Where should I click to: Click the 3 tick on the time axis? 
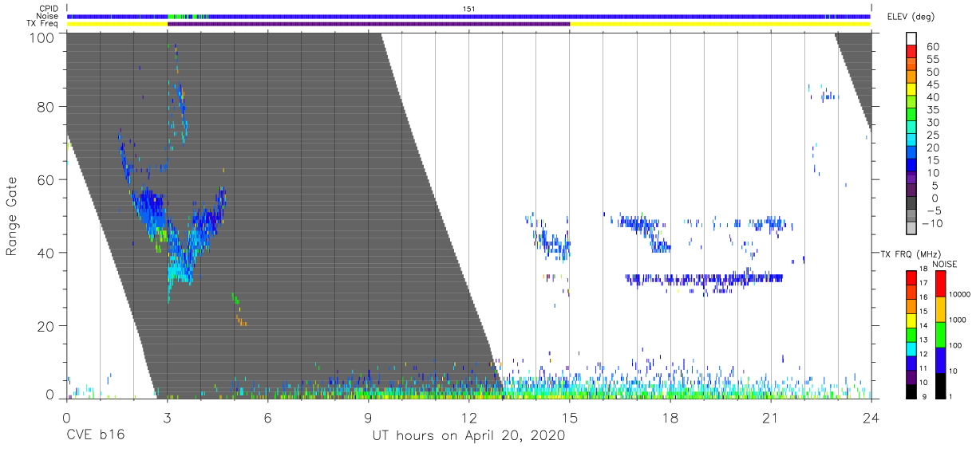point(167,417)
